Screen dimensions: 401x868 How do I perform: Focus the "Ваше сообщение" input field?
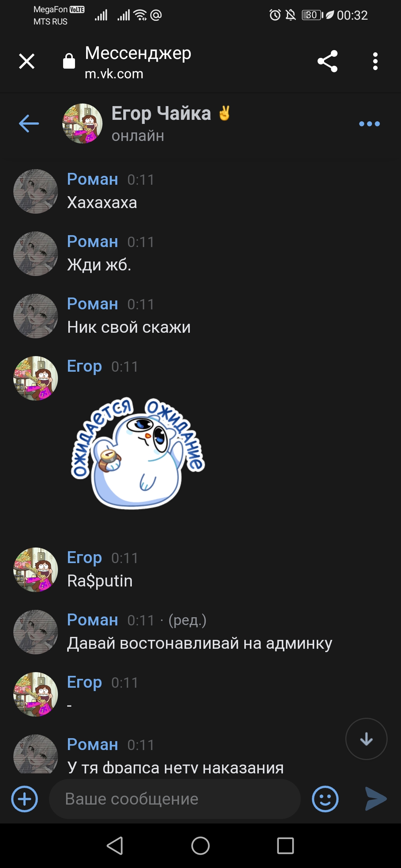(x=175, y=799)
